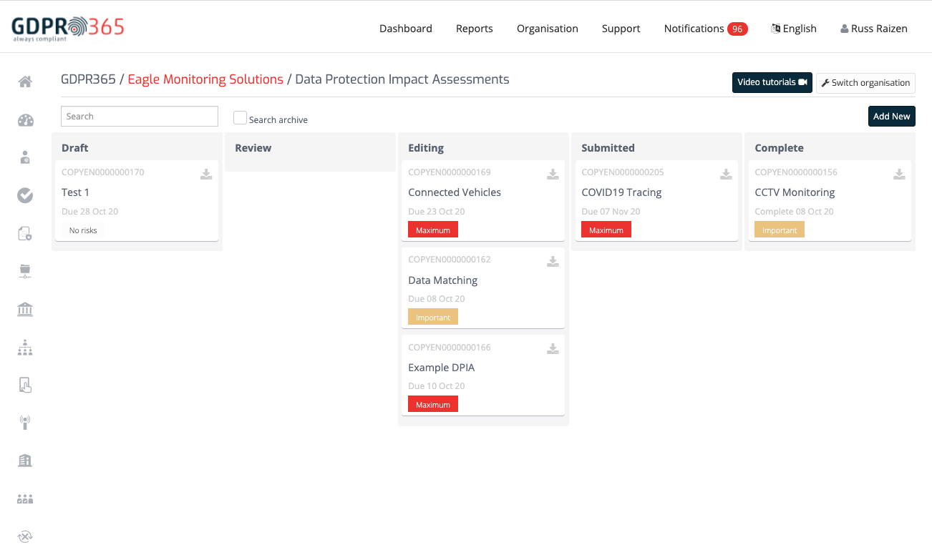Open the bank building sidebar icon
This screenshot has width=932, height=560.
[x=25, y=309]
